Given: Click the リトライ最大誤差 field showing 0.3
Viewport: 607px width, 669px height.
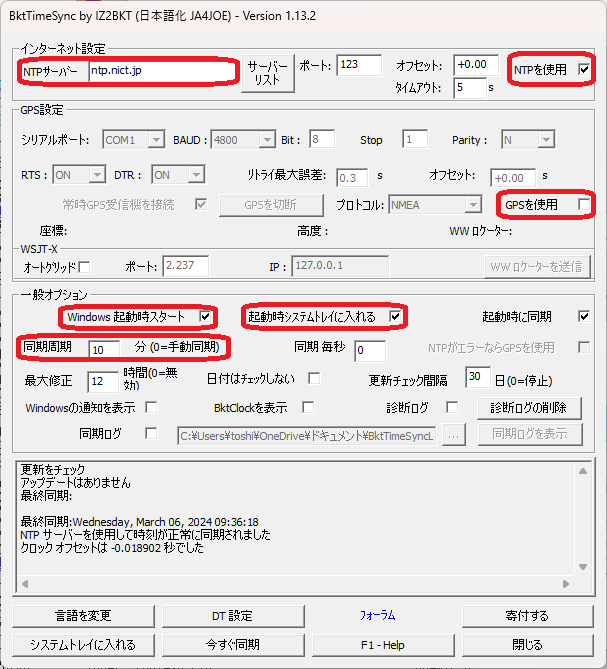Looking at the screenshot, I should pos(351,178).
